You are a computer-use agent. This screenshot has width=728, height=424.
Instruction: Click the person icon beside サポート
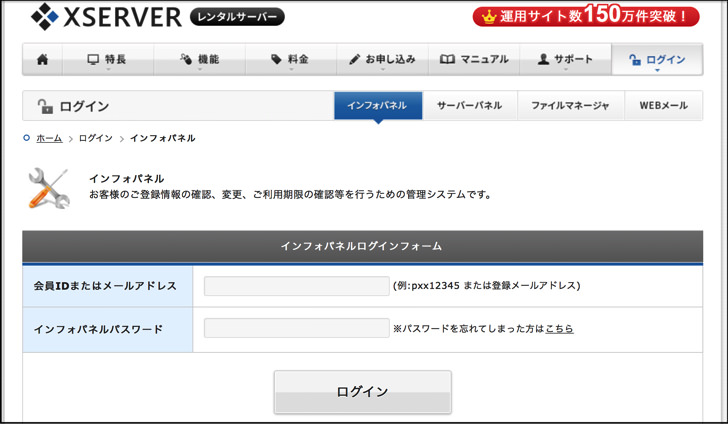click(543, 59)
